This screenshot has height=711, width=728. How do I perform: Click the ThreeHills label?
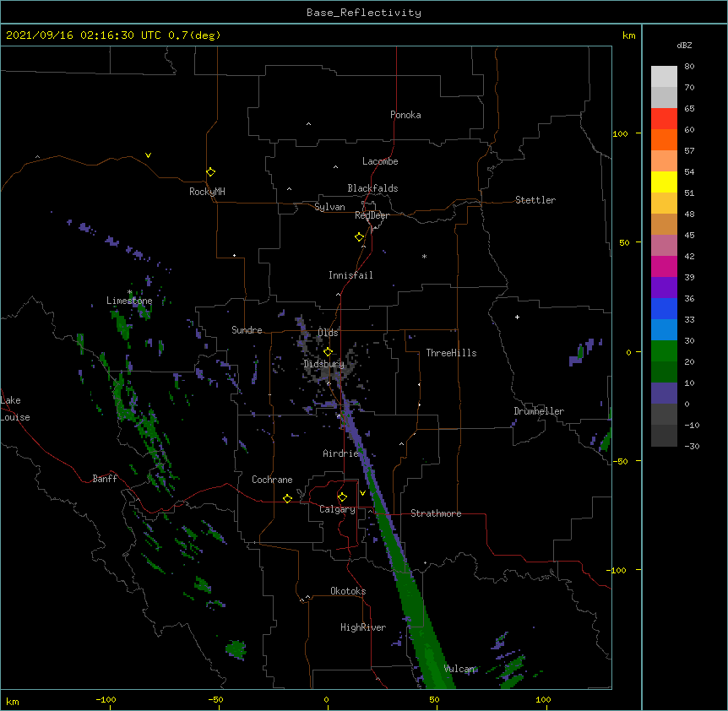(x=451, y=353)
